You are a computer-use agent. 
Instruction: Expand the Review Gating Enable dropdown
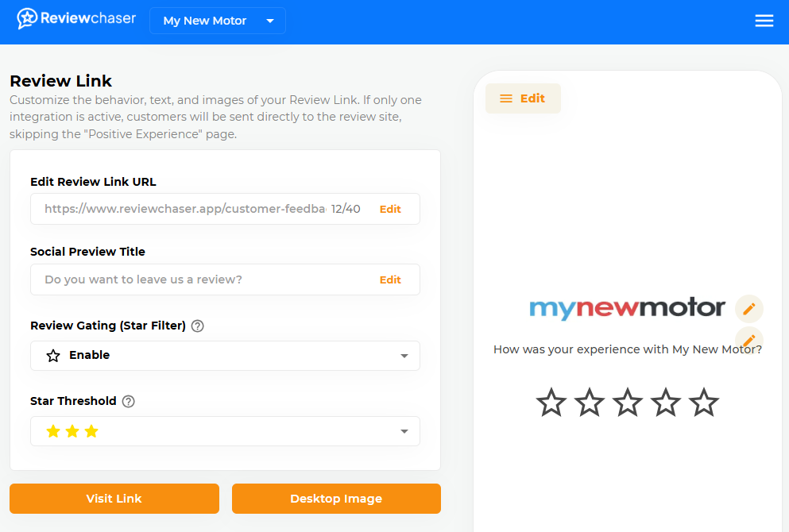pyautogui.click(x=225, y=356)
